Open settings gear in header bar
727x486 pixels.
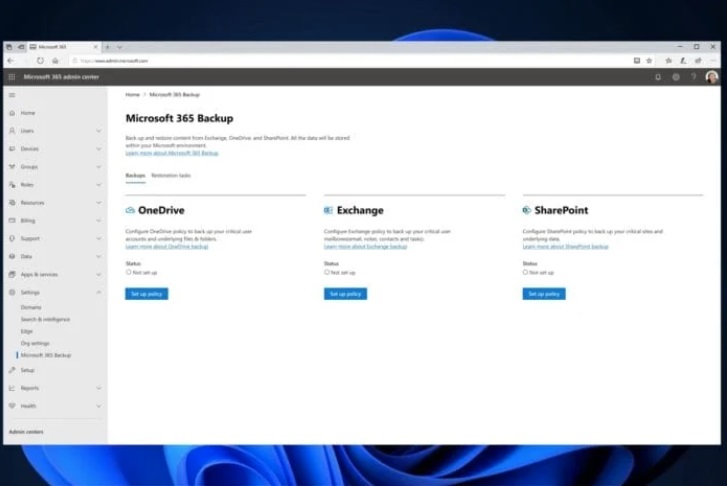click(676, 77)
